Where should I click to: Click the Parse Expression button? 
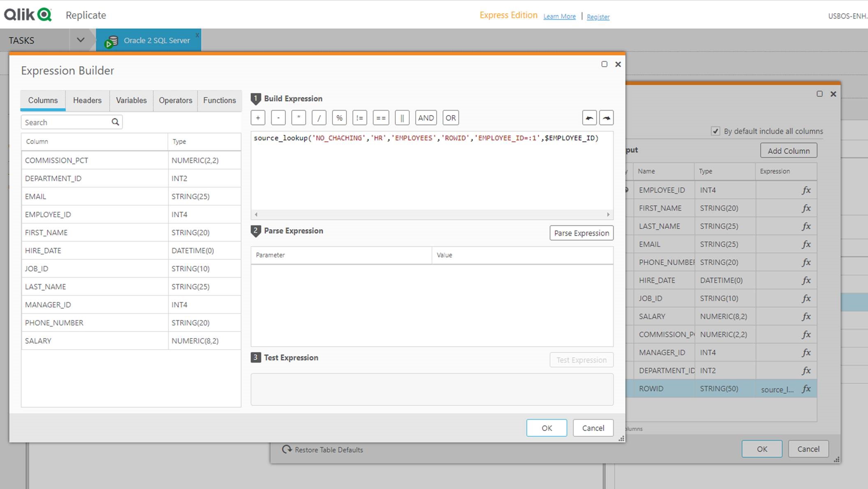(x=581, y=233)
